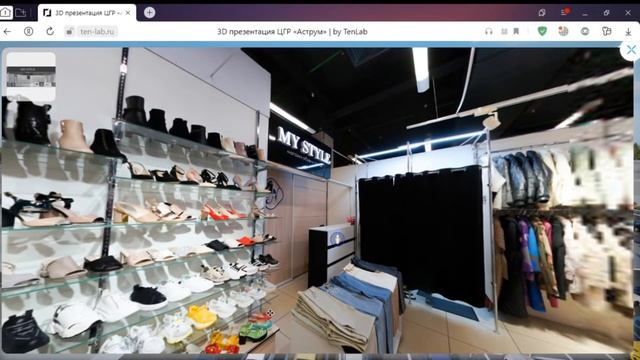The height and width of the screenshot is (360, 640).
Task: Click the Yandex home circle icon
Action: click(28, 31)
